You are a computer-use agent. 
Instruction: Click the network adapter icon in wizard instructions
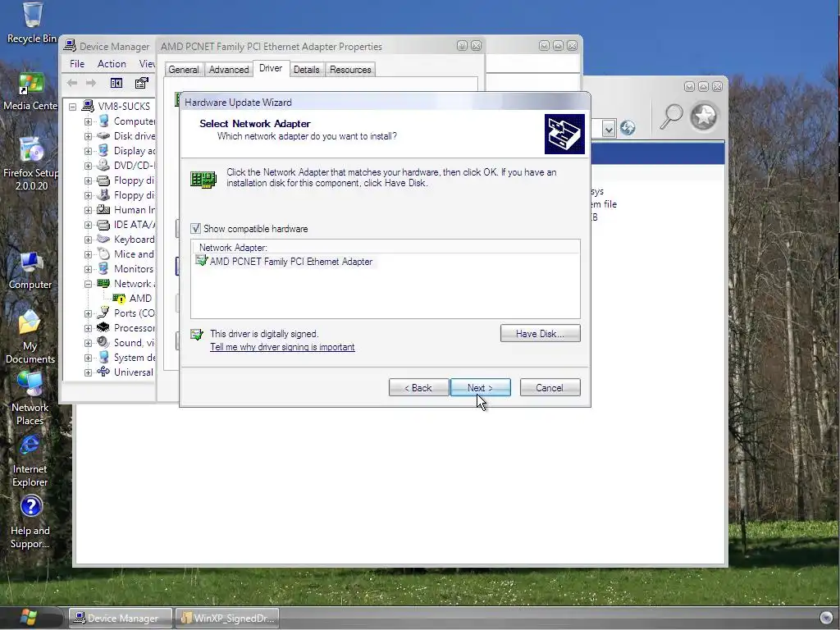pos(203,179)
